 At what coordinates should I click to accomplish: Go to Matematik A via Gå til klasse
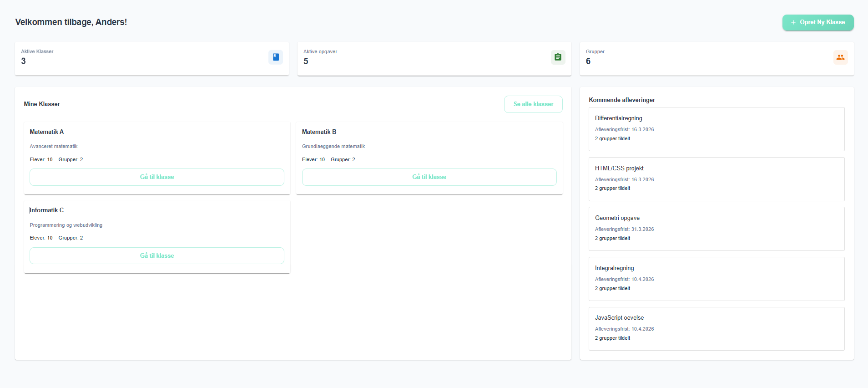157,177
